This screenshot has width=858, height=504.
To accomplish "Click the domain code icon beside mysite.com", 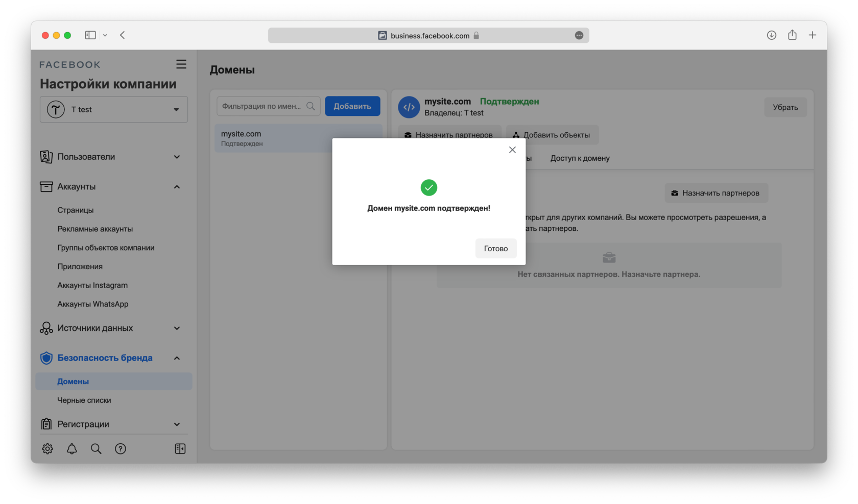I will (409, 107).
